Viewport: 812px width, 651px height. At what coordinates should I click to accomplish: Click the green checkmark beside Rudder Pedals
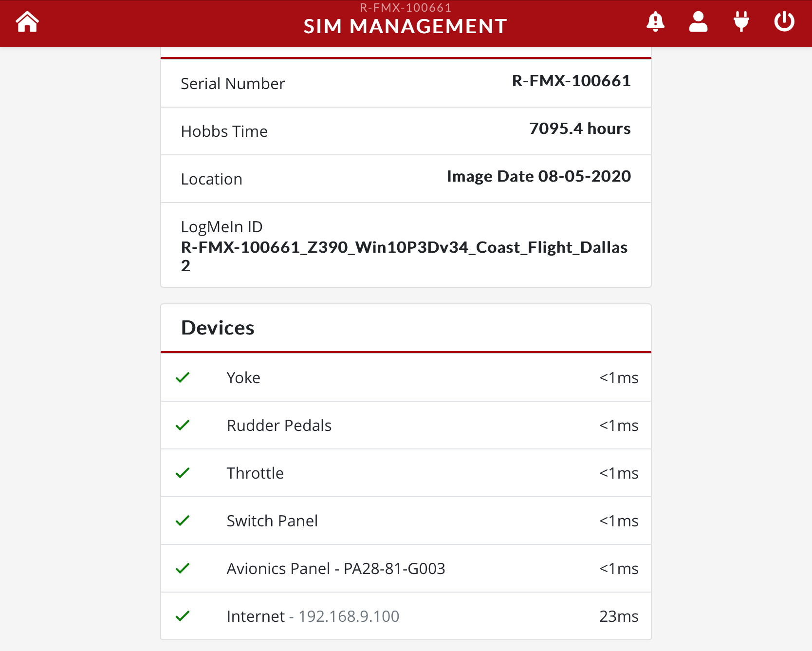(183, 426)
